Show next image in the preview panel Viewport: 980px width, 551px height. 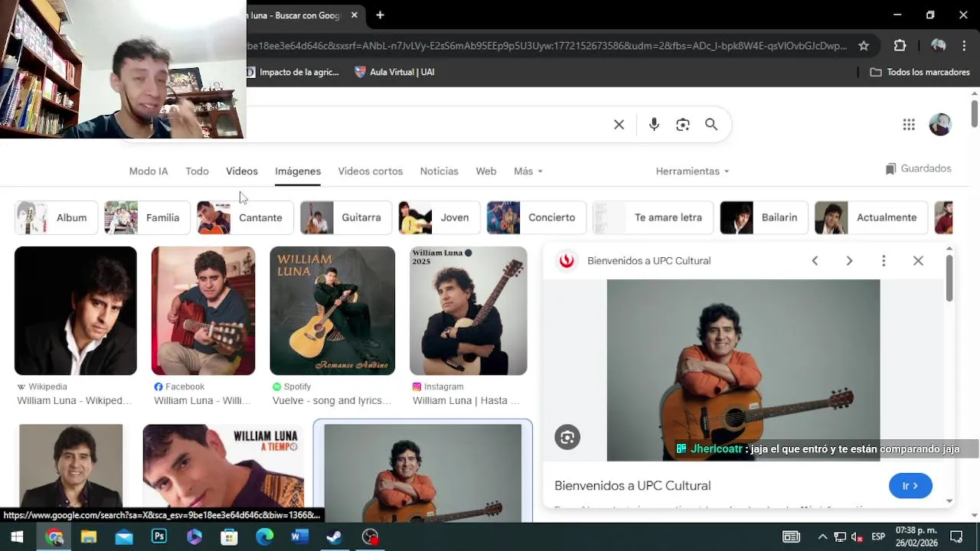849,261
